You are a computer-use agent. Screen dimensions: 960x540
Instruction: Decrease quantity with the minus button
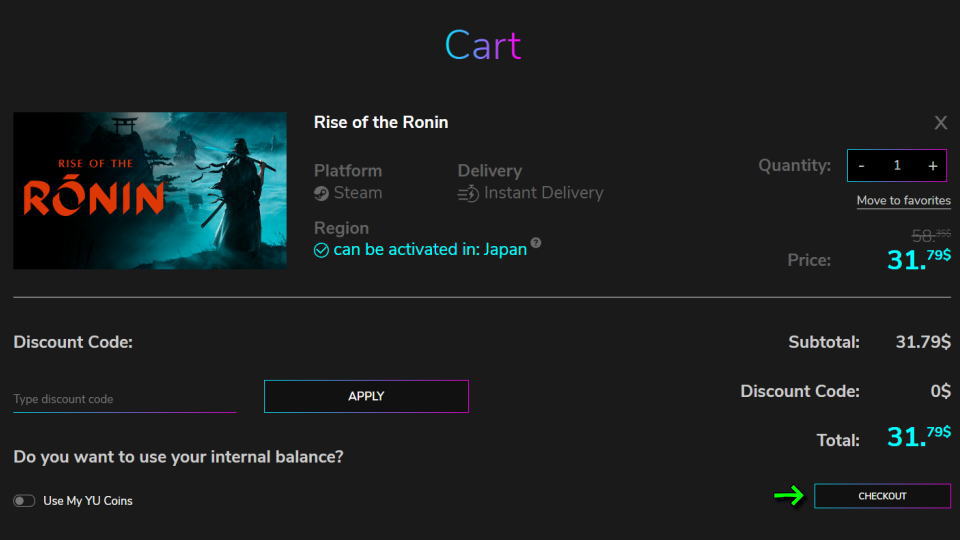pos(861,166)
